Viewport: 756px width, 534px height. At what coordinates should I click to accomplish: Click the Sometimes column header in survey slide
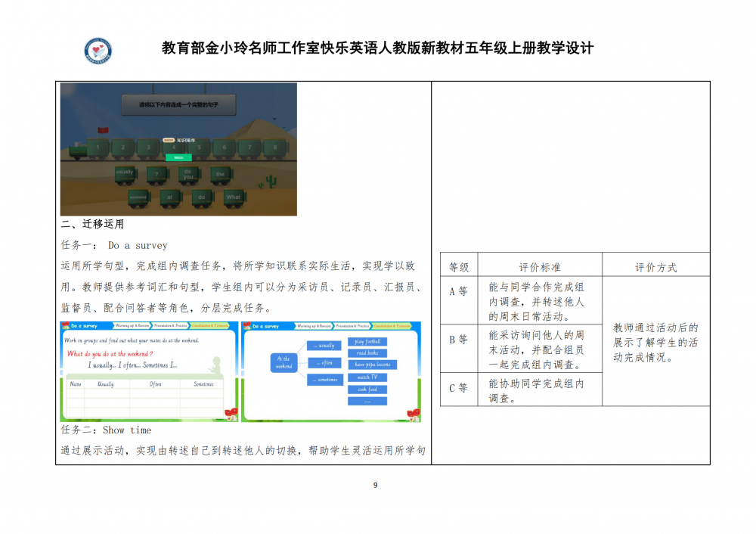(x=203, y=384)
